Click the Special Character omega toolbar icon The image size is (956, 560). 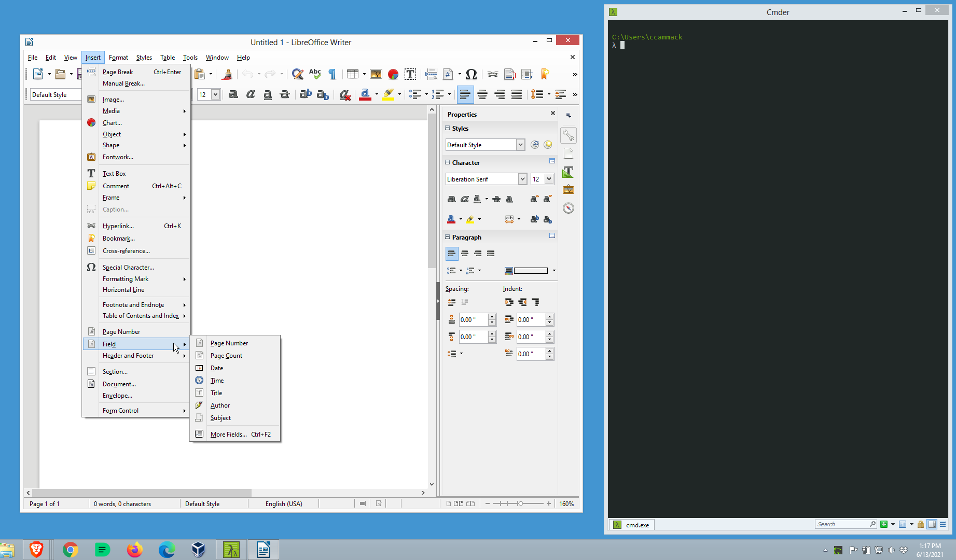(471, 74)
